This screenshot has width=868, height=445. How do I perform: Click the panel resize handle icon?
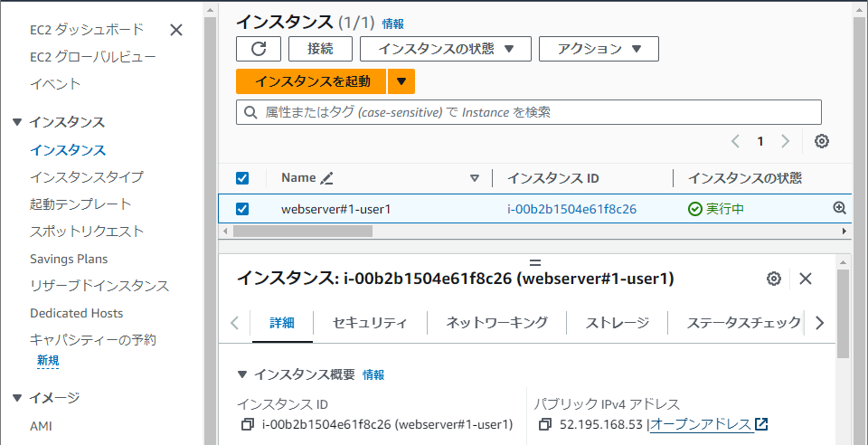pyautogui.click(x=534, y=262)
